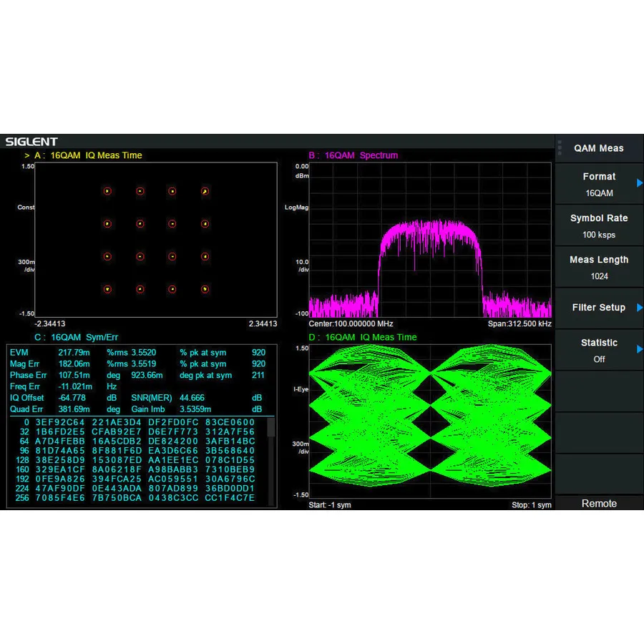The image size is (644, 644).
Task: Open the Filter Setup arrow
Action: (x=639, y=308)
